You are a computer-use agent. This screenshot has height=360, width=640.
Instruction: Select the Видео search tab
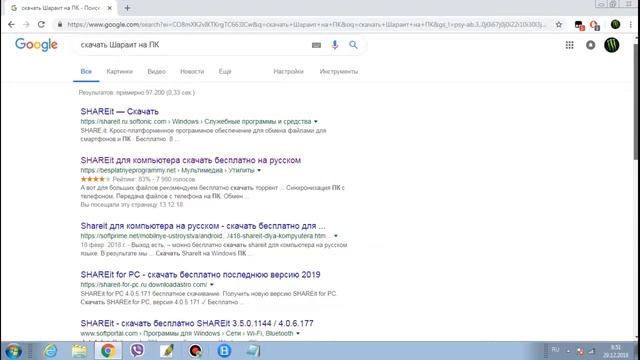(156, 71)
